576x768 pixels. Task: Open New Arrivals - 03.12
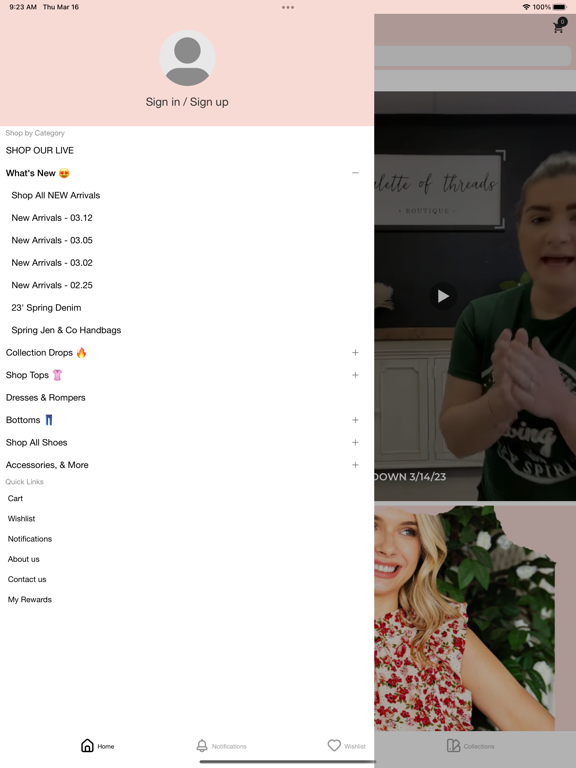click(x=52, y=218)
